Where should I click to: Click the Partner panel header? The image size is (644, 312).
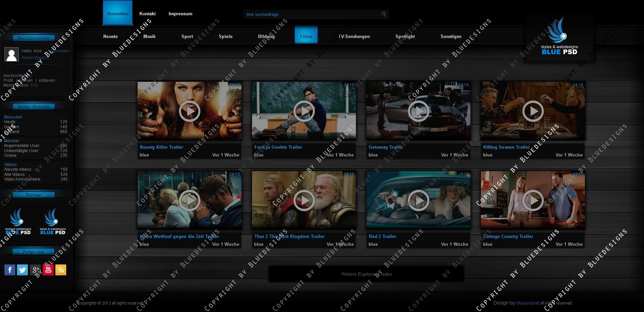tap(34, 195)
